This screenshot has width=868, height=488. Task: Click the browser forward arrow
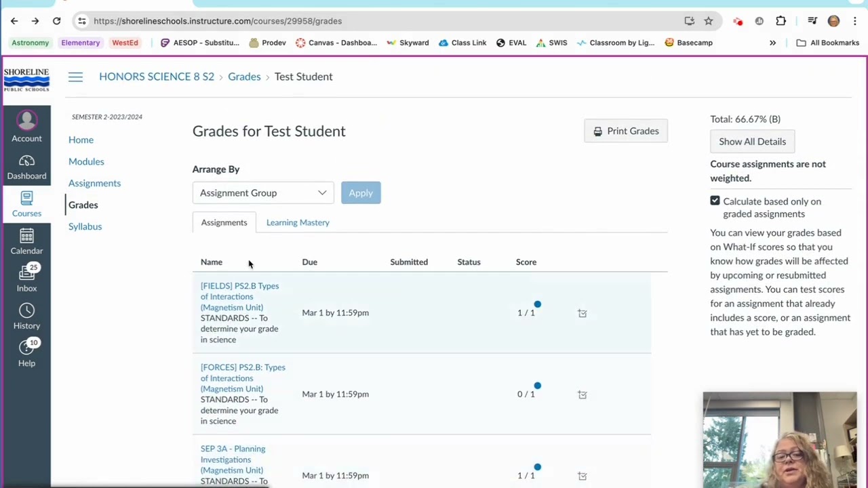[x=35, y=21]
